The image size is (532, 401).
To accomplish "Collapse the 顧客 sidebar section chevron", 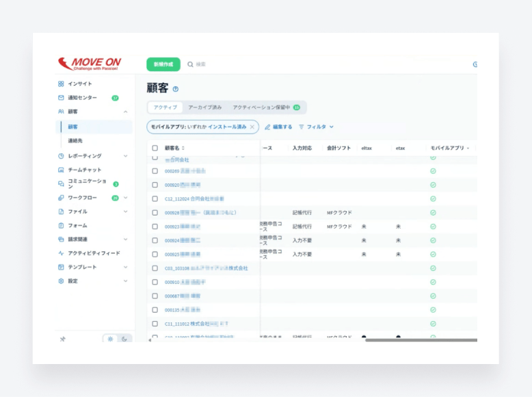I will 126,112.
